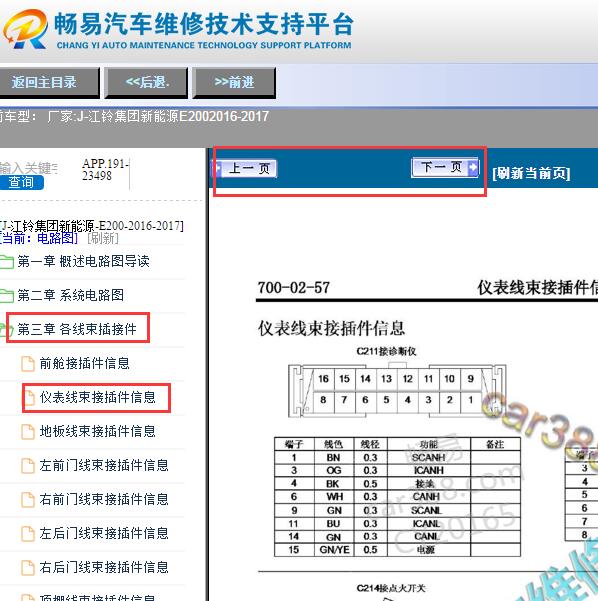The width and height of the screenshot is (598, 601).
Task: Click the ICANH function cell
Action: point(429,470)
